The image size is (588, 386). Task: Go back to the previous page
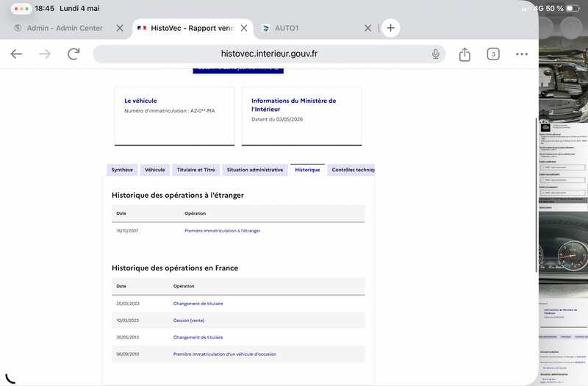(x=16, y=54)
